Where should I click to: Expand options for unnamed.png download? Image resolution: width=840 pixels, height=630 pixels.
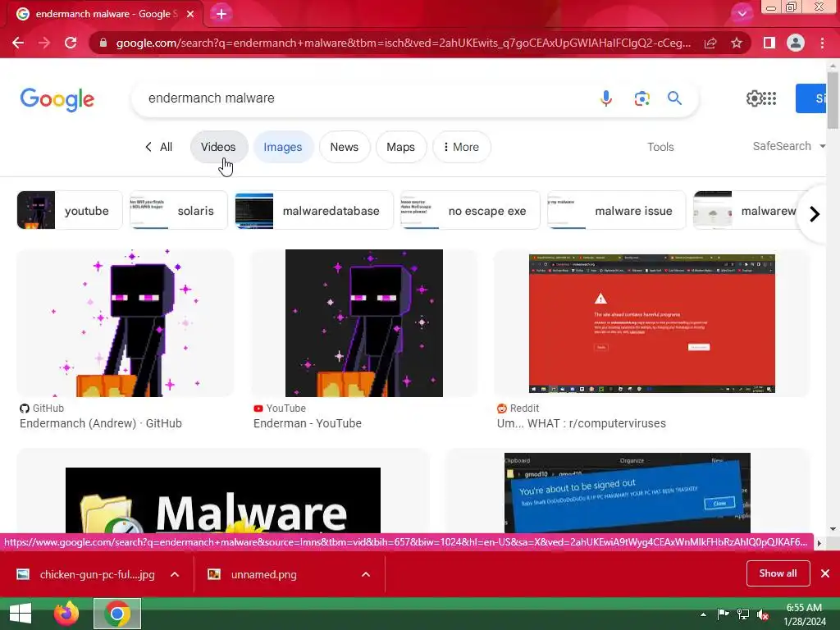[366, 574]
